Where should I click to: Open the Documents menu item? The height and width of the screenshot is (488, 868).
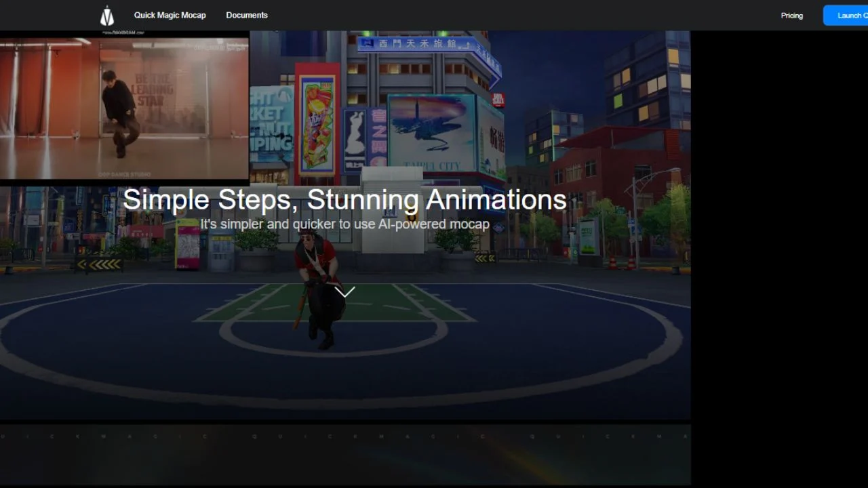click(x=247, y=15)
